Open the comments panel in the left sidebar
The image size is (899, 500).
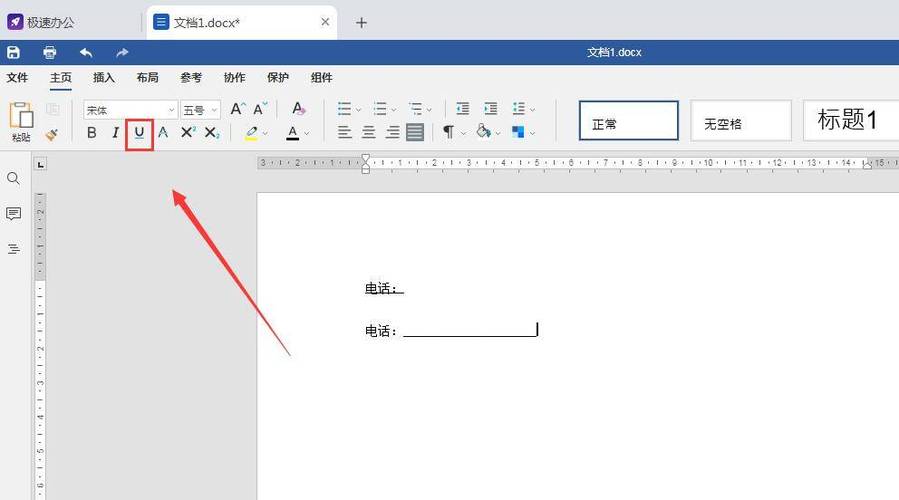(x=14, y=214)
